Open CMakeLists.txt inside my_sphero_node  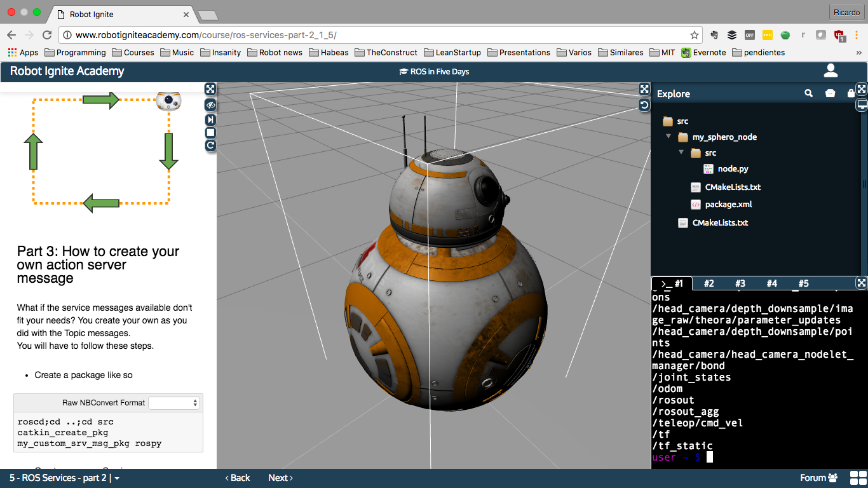click(x=726, y=187)
